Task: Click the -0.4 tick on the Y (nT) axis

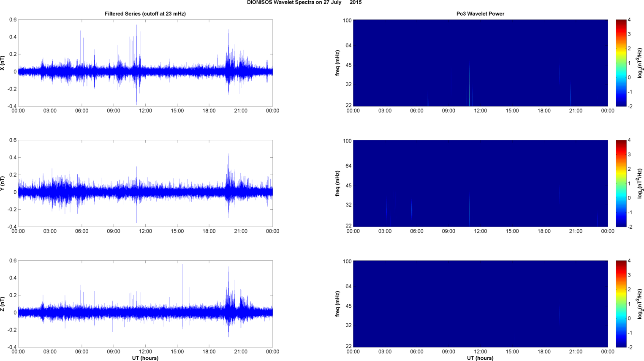Action: pos(12,227)
